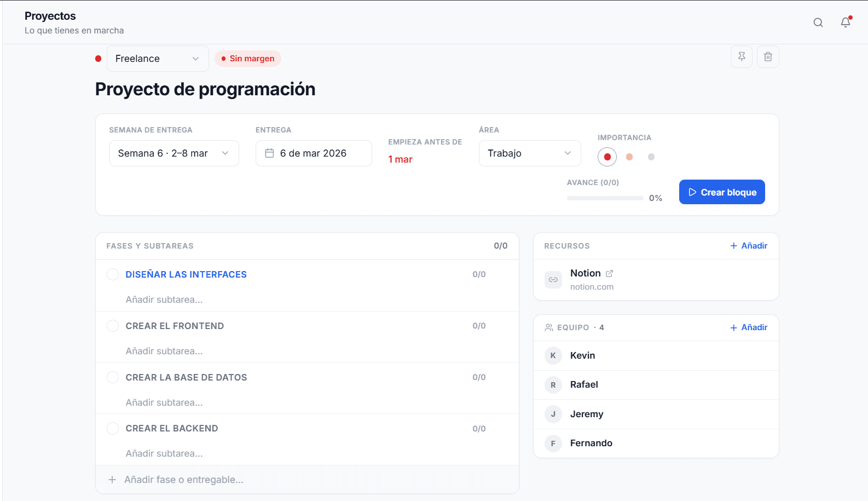Click Crear el frontend phase title
The height and width of the screenshot is (501, 868).
point(175,326)
